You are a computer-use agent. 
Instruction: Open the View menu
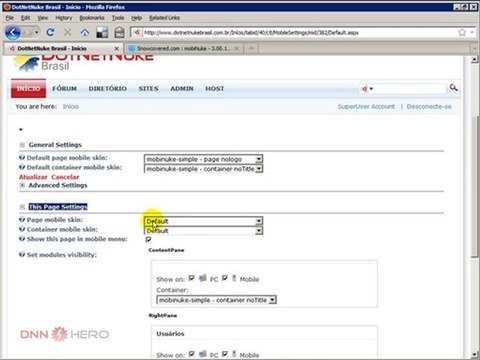click(43, 18)
